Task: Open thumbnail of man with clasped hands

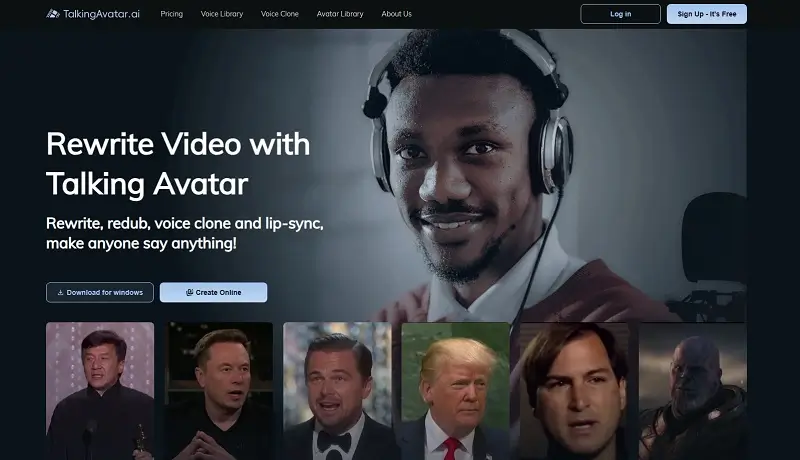Action: point(219,390)
